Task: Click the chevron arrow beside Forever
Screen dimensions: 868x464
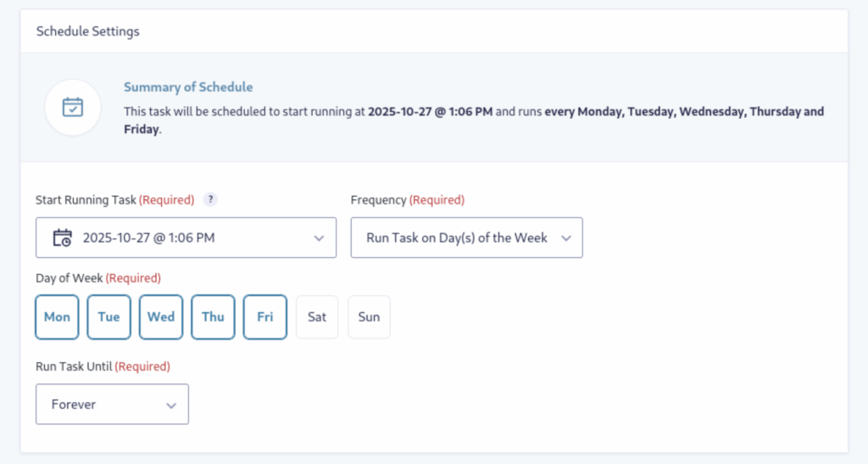Action: [x=171, y=405]
